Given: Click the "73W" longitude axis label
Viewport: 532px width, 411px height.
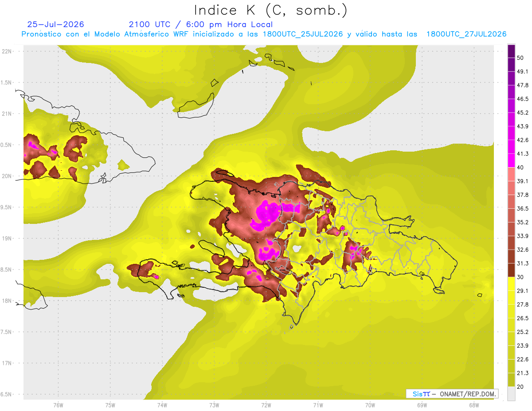Looking at the screenshot, I should 214,406.
